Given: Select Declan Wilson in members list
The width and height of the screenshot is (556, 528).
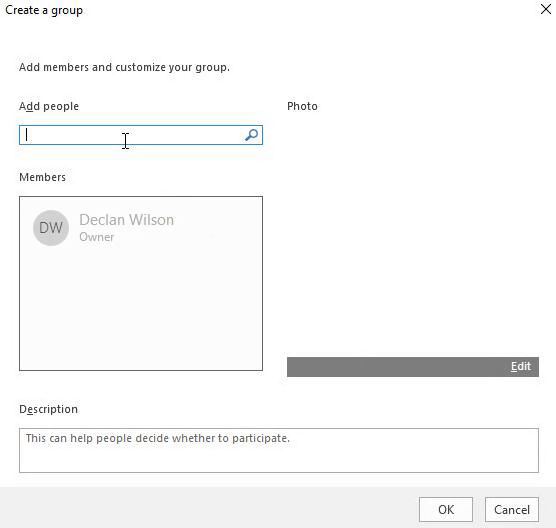Looking at the screenshot, I should [x=127, y=220].
